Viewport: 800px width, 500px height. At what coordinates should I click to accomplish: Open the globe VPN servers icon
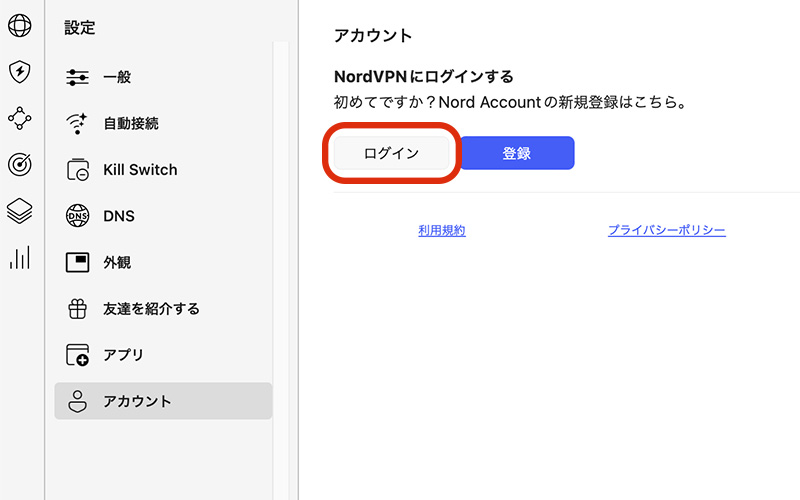(x=19, y=25)
